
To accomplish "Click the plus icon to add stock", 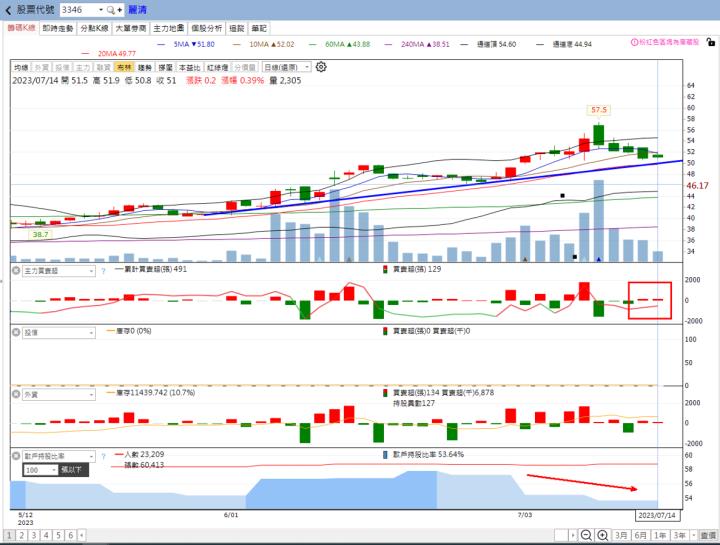I will pyautogui.click(x=119, y=10).
